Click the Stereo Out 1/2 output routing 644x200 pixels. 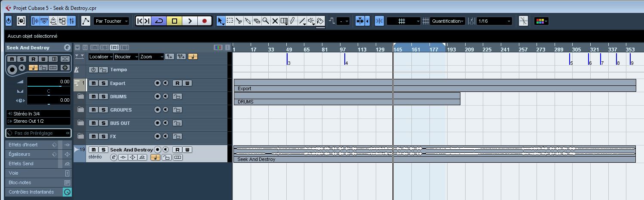tap(38, 121)
